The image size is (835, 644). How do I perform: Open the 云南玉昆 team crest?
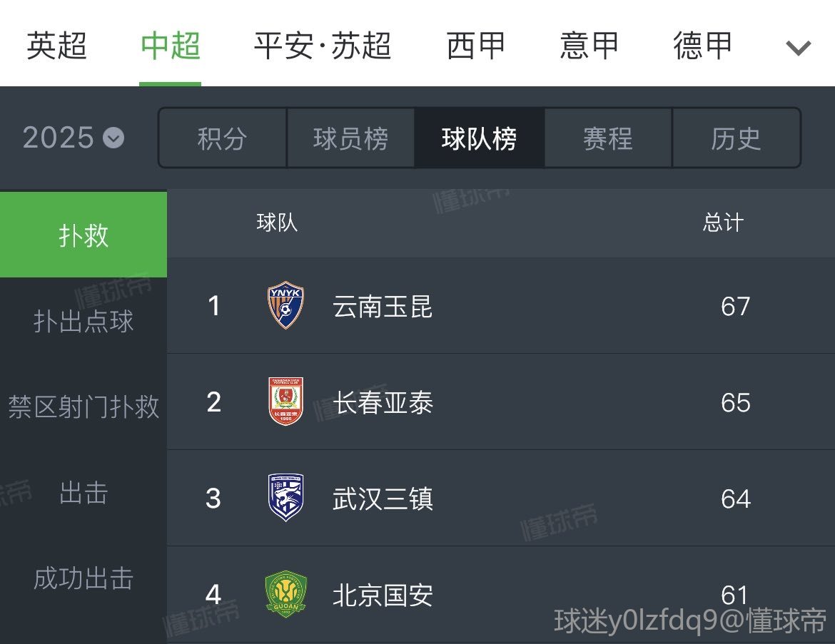285,305
